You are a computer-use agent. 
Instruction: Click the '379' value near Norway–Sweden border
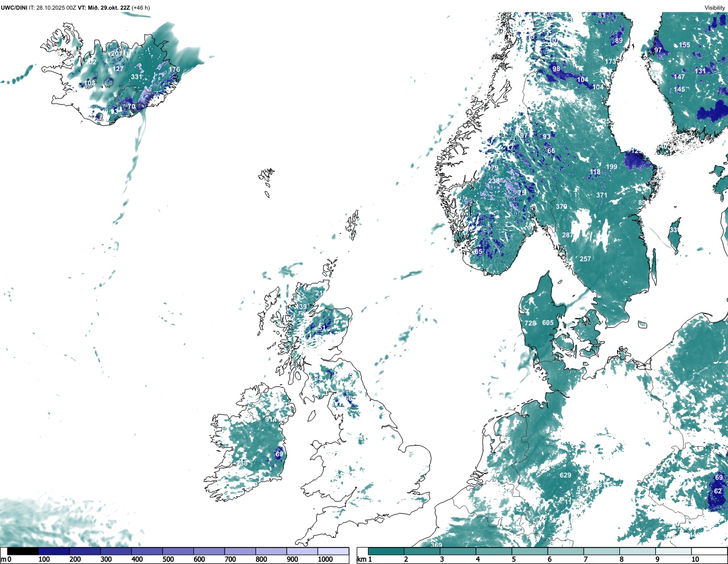point(561,207)
